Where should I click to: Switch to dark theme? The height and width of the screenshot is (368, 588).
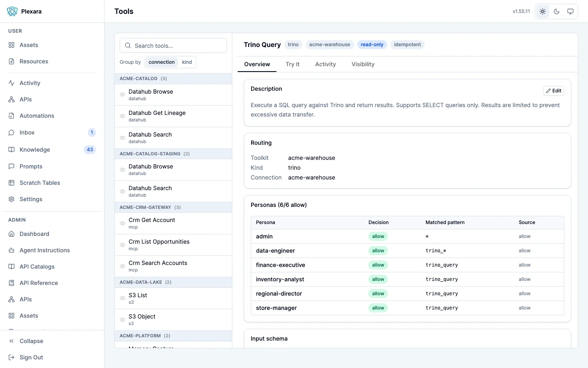click(557, 11)
